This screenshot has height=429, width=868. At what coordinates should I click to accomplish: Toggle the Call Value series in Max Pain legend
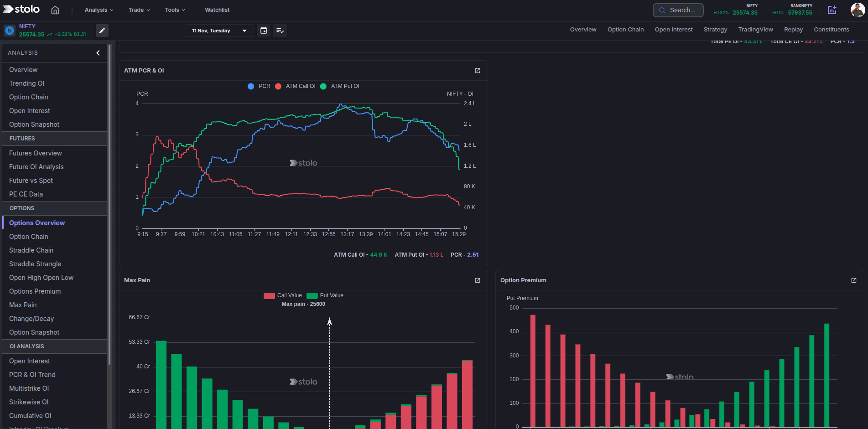tap(283, 295)
